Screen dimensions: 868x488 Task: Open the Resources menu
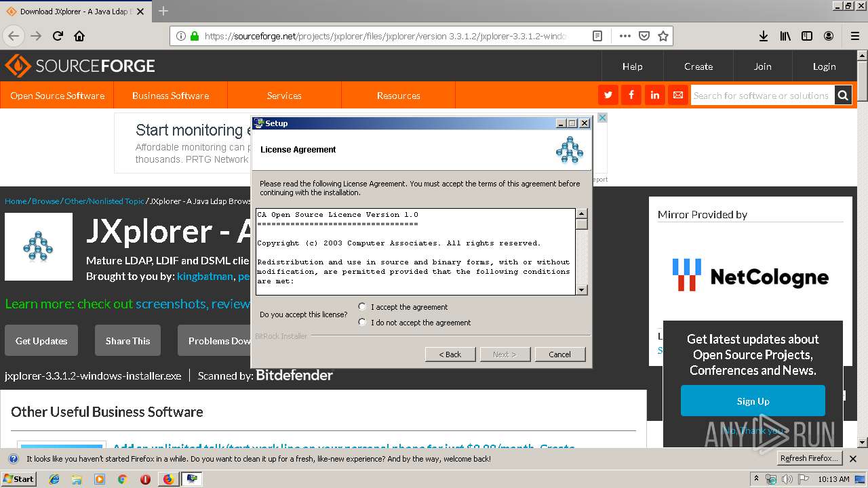coord(399,96)
